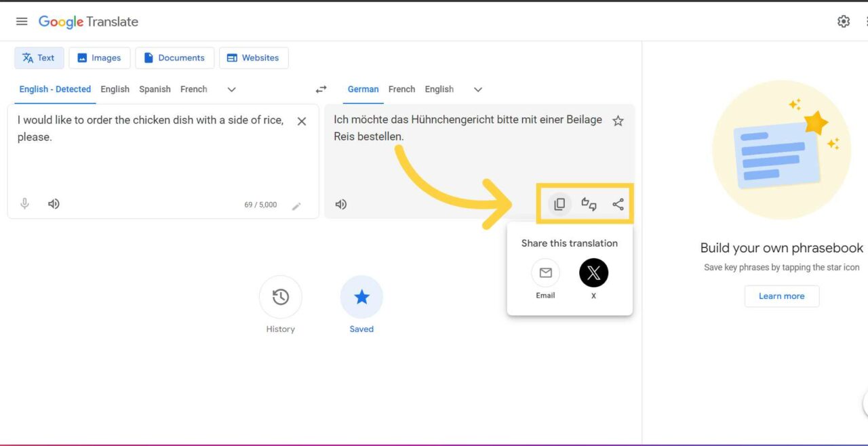Switch translation mode to Documents
The width and height of the screenshot is (868, 446).
(174, 58)
